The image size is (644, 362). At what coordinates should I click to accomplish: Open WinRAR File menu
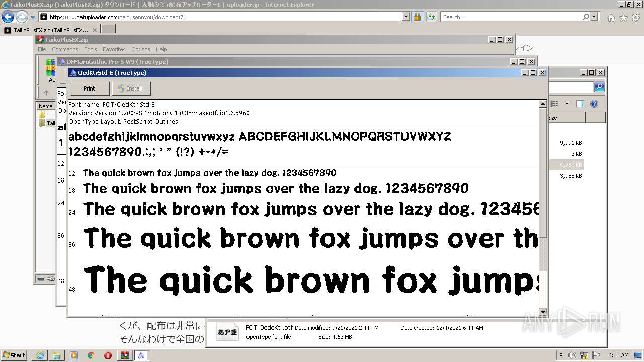tap(42, 49)
